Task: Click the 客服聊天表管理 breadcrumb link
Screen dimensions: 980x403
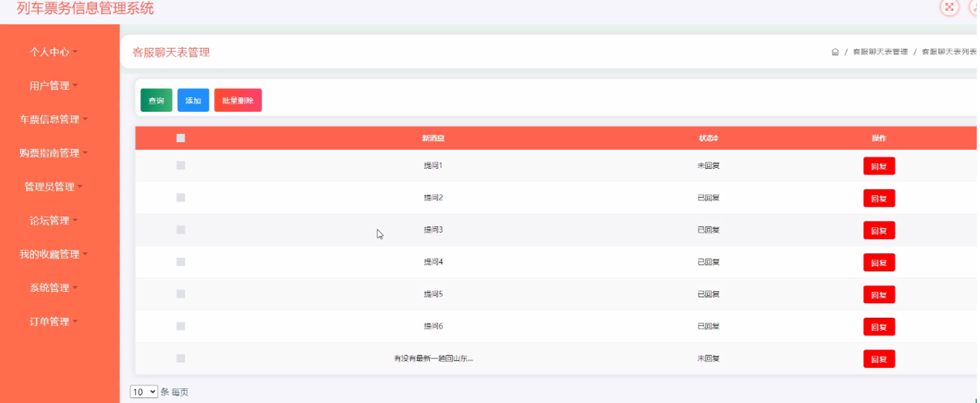Action: [880, 52]
